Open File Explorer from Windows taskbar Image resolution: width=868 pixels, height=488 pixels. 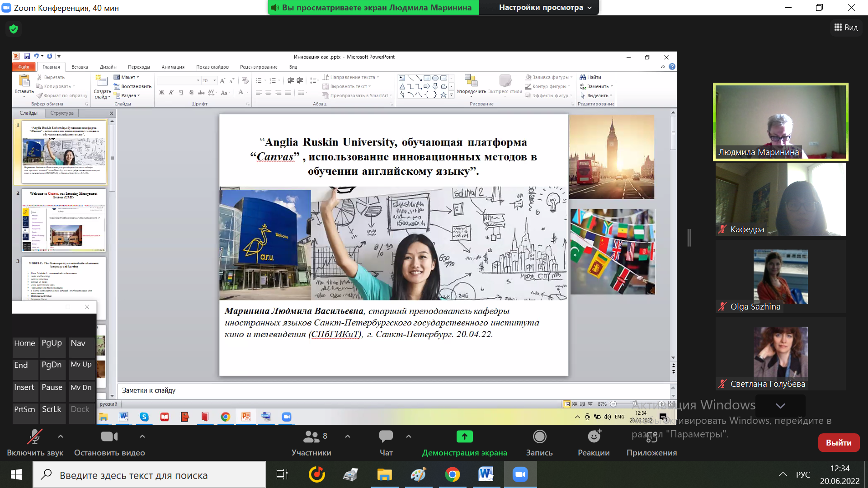pos(384,474)
